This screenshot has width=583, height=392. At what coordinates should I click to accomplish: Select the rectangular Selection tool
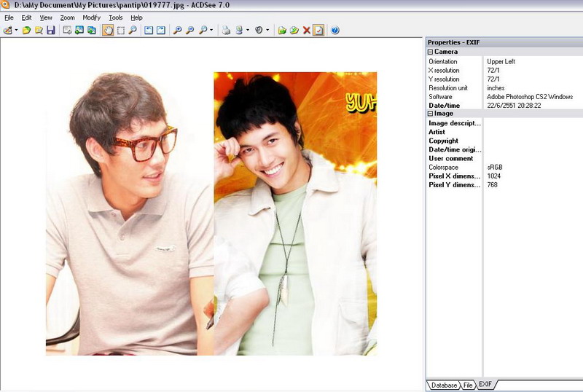(x=120, y=30)
